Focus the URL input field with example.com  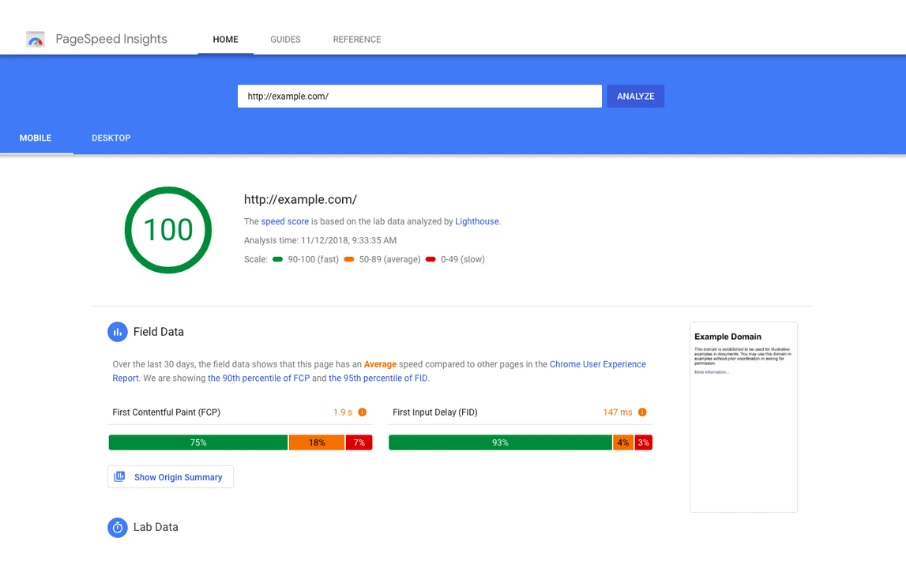click(419, 96)
